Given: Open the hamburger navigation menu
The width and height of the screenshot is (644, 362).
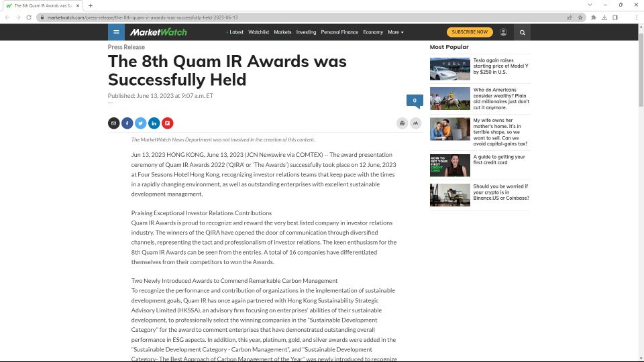Looking at the screenshot, I should 116,32.
